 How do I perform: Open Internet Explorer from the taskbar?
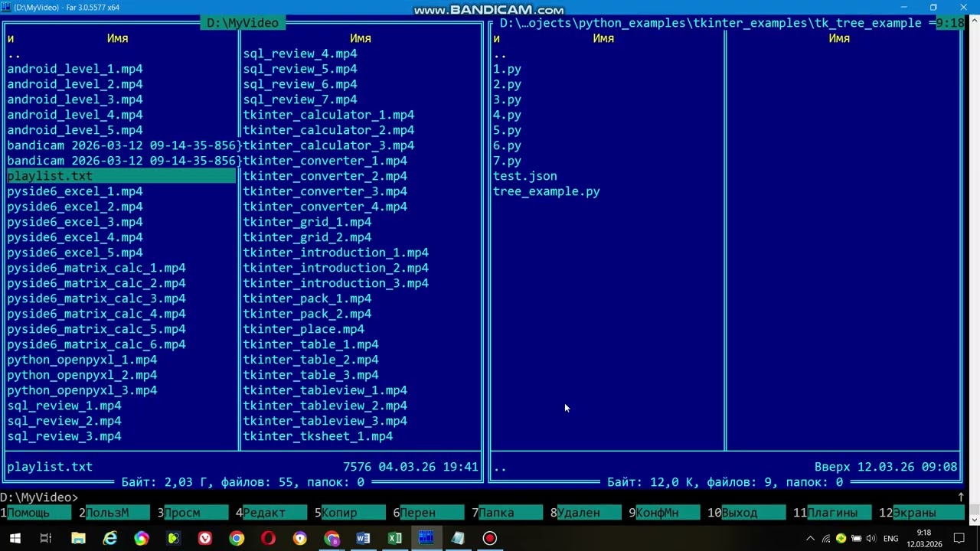pos(110,539)
